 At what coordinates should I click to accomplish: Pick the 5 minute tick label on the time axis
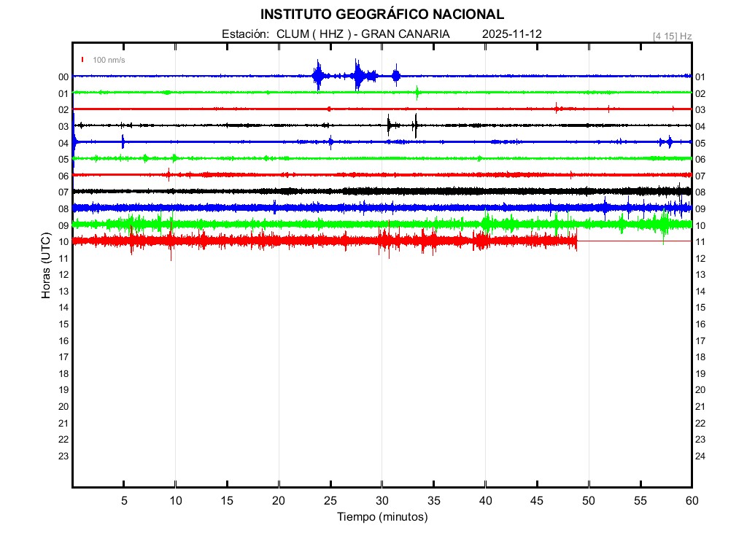(124, 501)
